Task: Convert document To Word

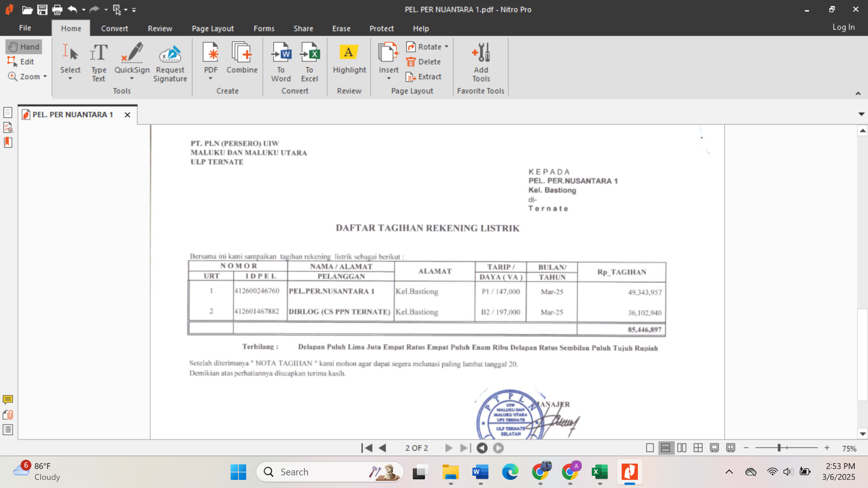Action: click(281, 62)
